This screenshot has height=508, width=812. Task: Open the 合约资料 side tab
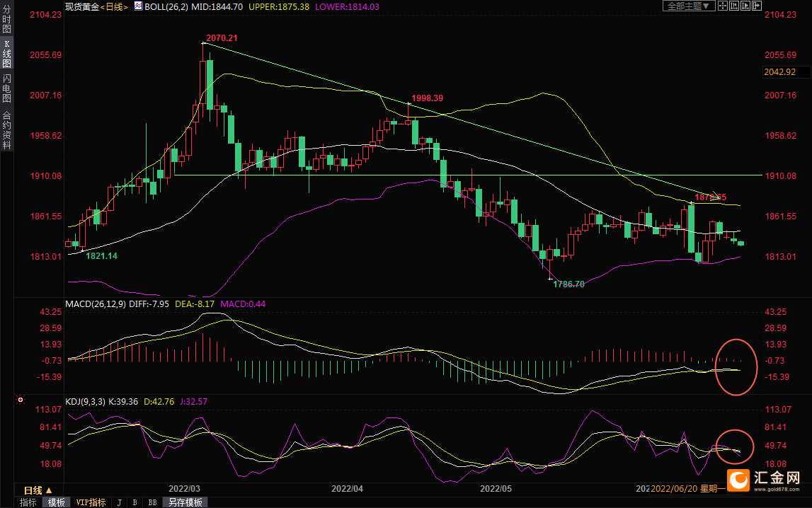pos(6,130)
